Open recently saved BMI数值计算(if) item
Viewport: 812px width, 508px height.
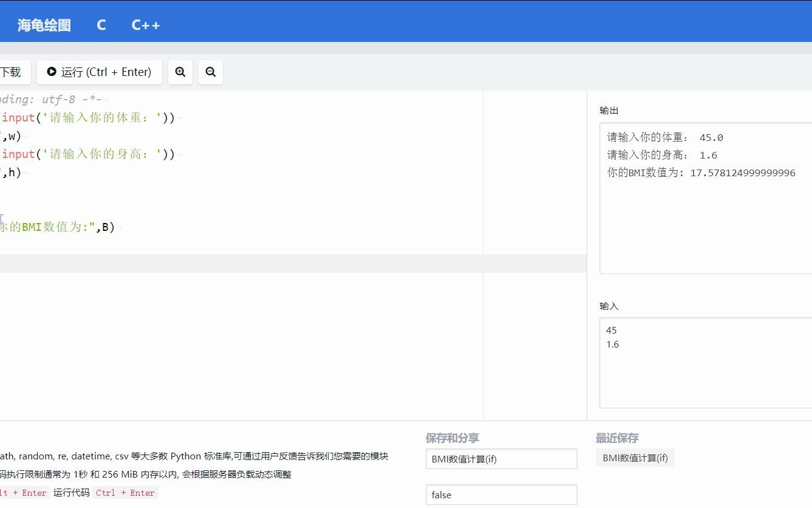635,458
